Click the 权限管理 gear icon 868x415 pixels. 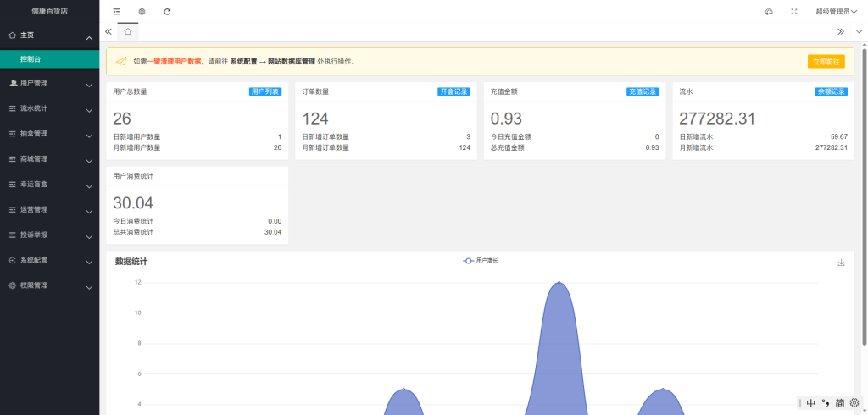pyautogui.click(x=13, y=285)
